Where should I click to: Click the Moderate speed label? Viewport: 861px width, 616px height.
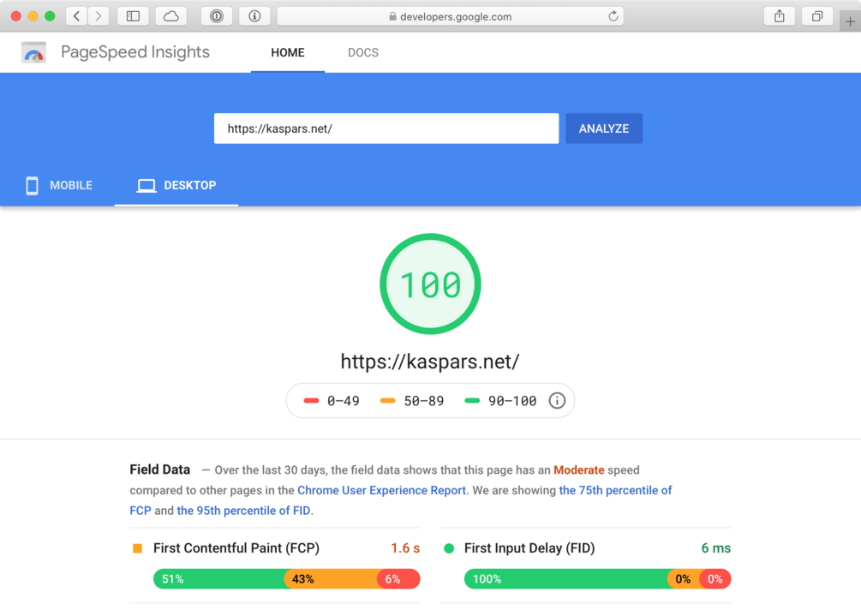579,470
